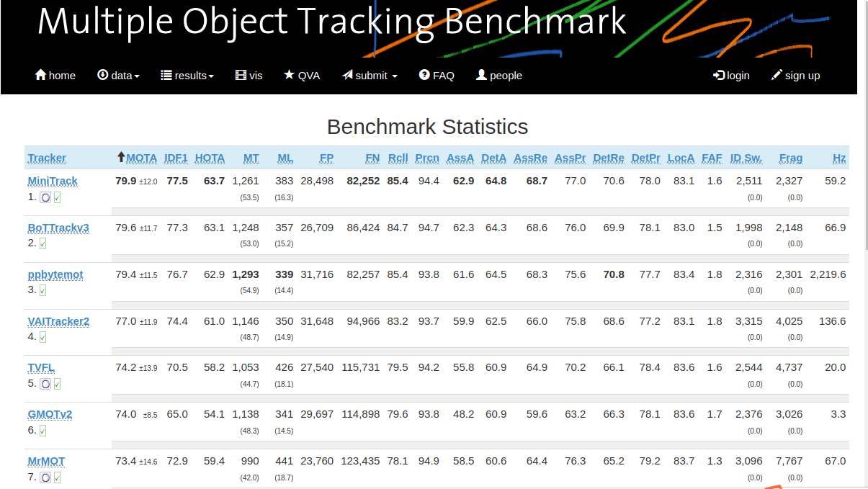Expand the data dropdown menu
Screen dimensions: 868x489
pos(119,75)
